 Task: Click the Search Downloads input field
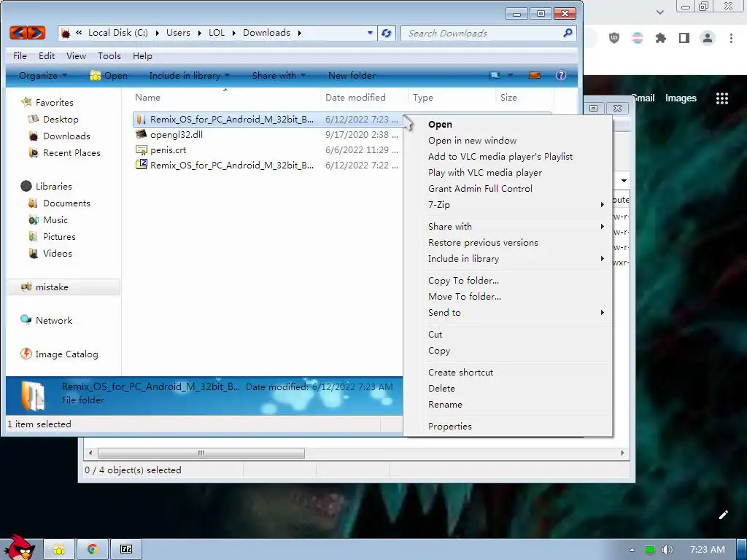[x=481, y=33]
